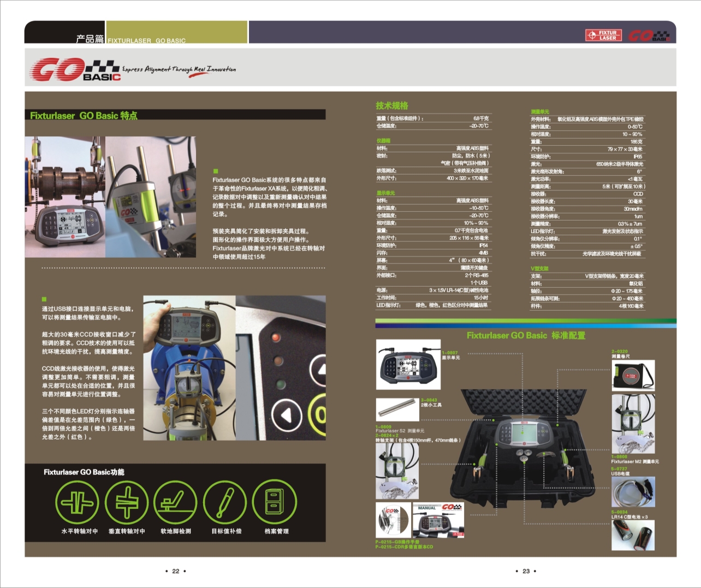Click page number 23
The width and height of the screenshot is (701, 588).
coord(526,571)
